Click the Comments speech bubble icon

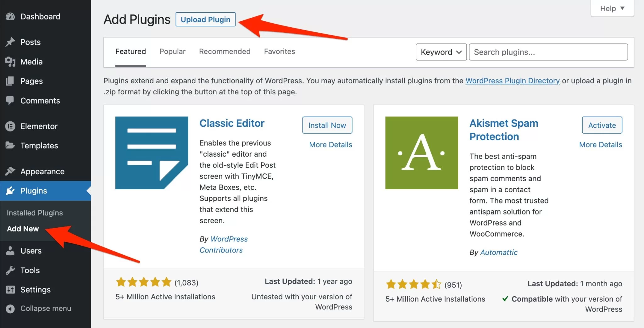click(x=10, y=100)
